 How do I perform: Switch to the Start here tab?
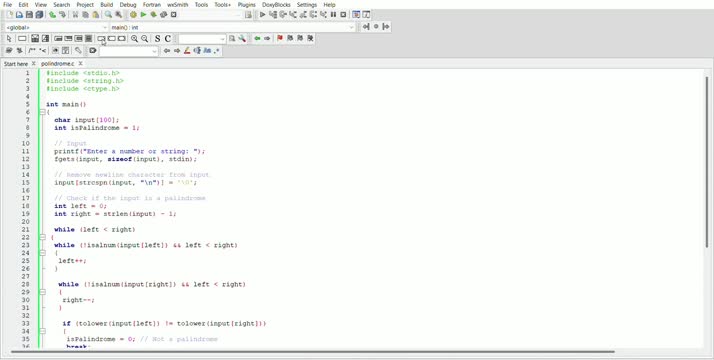[x=16, y=64]
